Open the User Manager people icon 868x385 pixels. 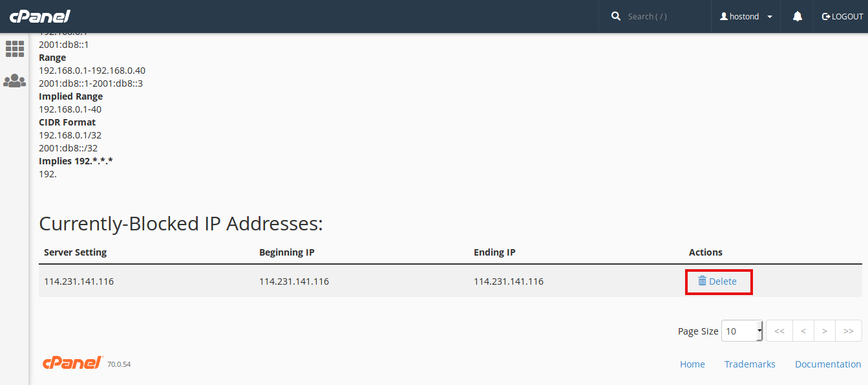click(14, 81)
